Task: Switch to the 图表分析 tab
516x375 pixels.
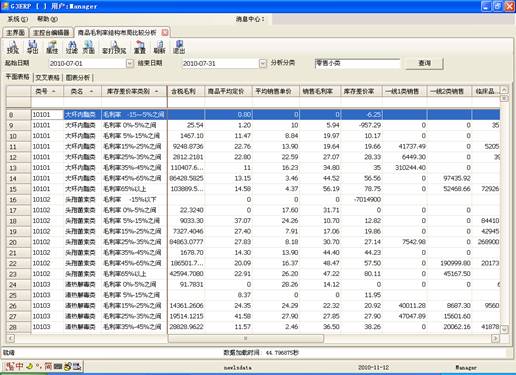Action: coord(78,78)
